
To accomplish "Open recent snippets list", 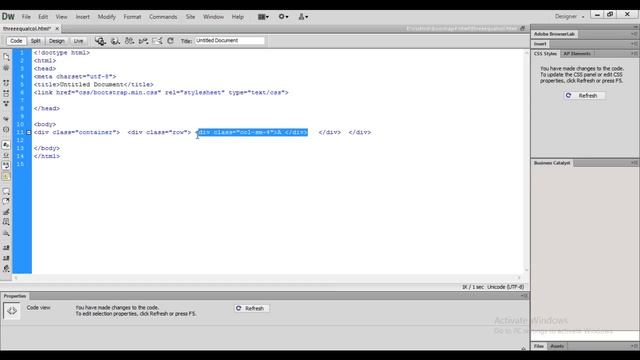I will 6,222.
